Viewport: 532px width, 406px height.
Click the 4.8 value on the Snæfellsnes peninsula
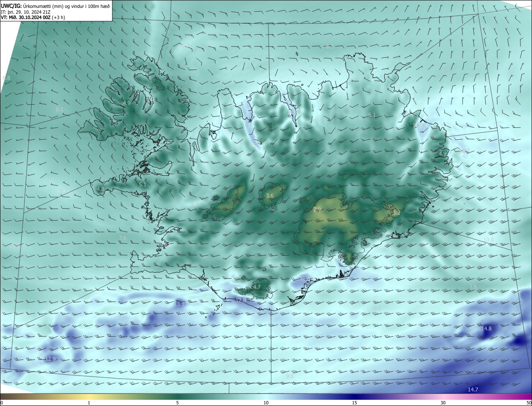click(x=101, y=189)
